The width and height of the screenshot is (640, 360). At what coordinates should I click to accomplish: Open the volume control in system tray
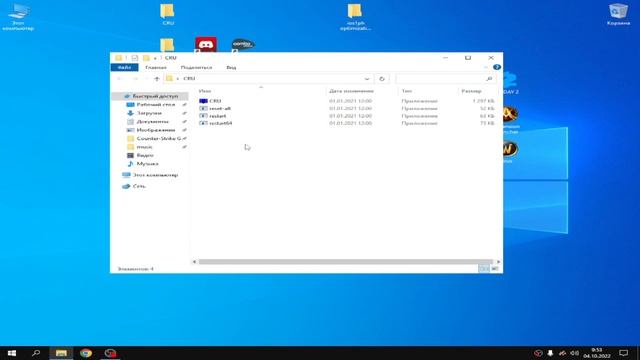[x=574, y=353]
